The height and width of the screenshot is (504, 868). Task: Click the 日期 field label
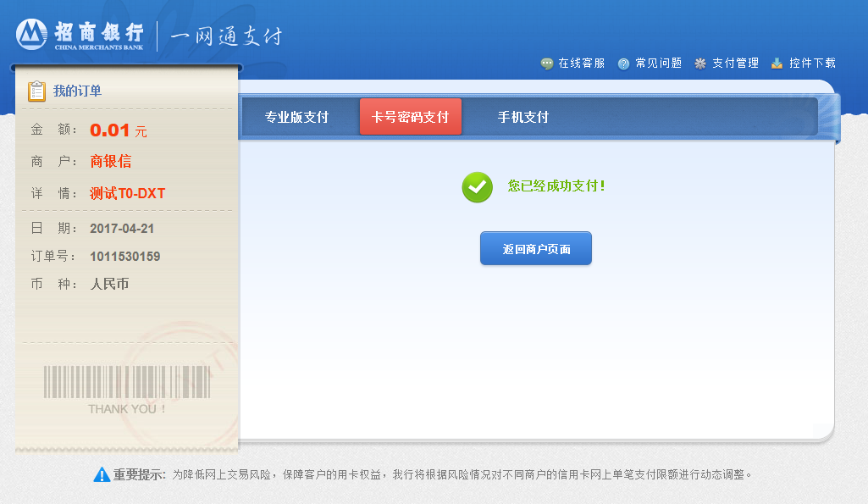click(x=53, y=229)
